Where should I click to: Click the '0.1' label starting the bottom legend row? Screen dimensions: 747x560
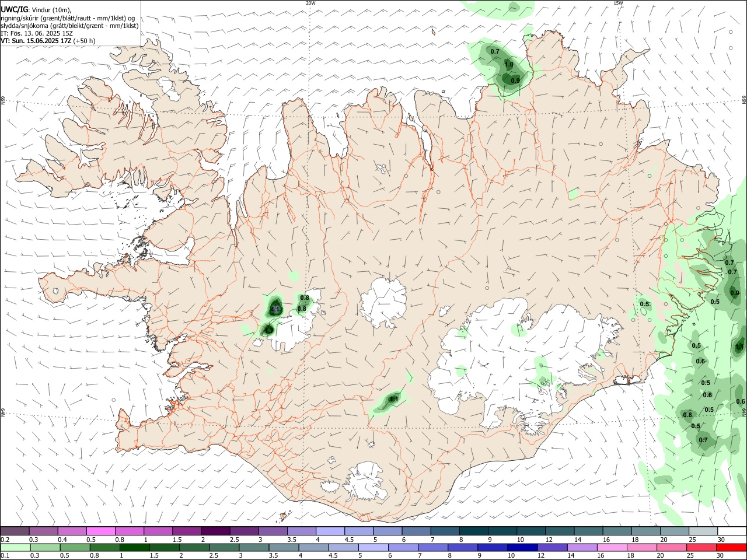[5, 556]
